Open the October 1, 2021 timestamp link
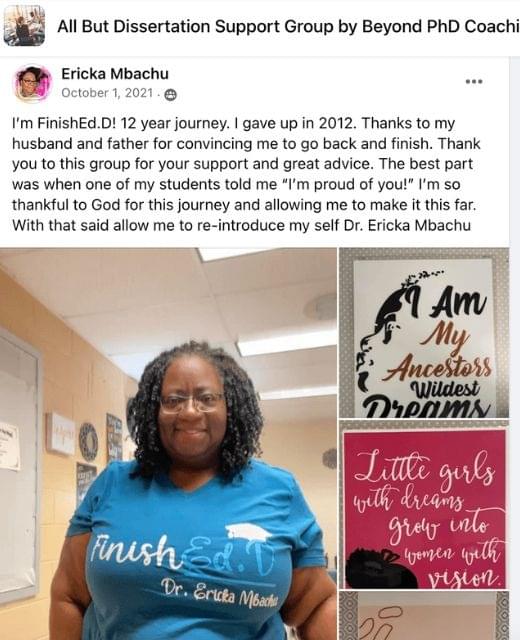The height and width of the screenshot is (640, 520). click(x=107, y=93)
